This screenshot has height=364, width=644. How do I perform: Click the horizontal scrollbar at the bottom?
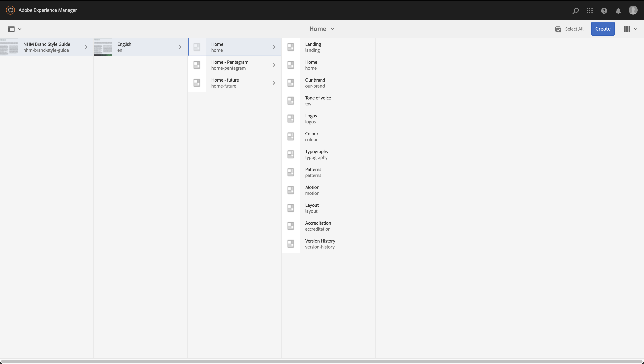[322, 361]
